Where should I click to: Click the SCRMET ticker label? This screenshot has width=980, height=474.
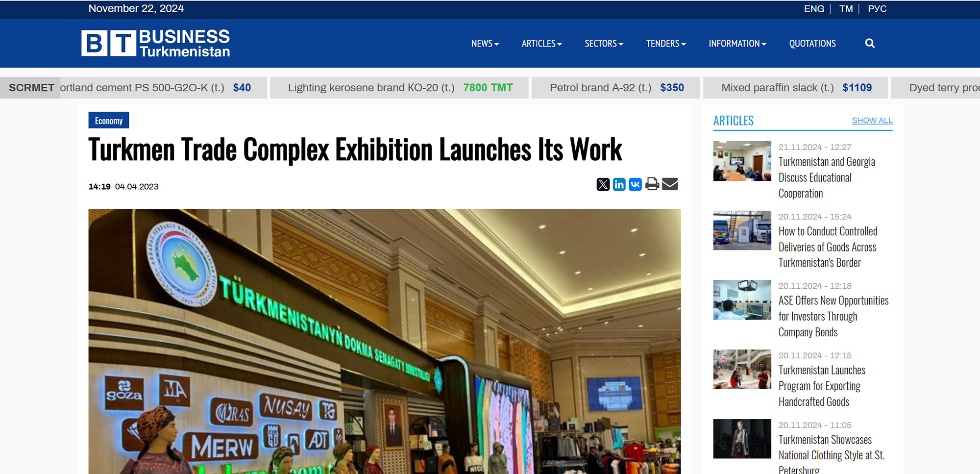tap(31, 88)
